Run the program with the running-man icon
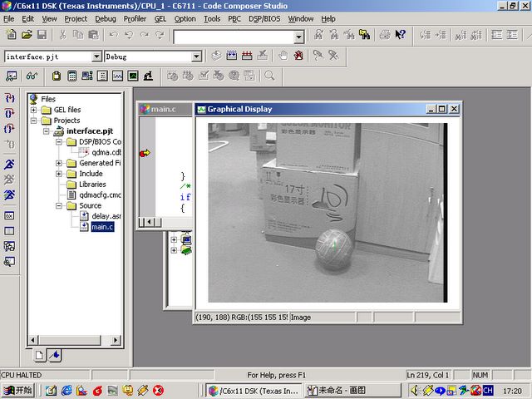This screenshot has height=399, width=532. point(9,165)
